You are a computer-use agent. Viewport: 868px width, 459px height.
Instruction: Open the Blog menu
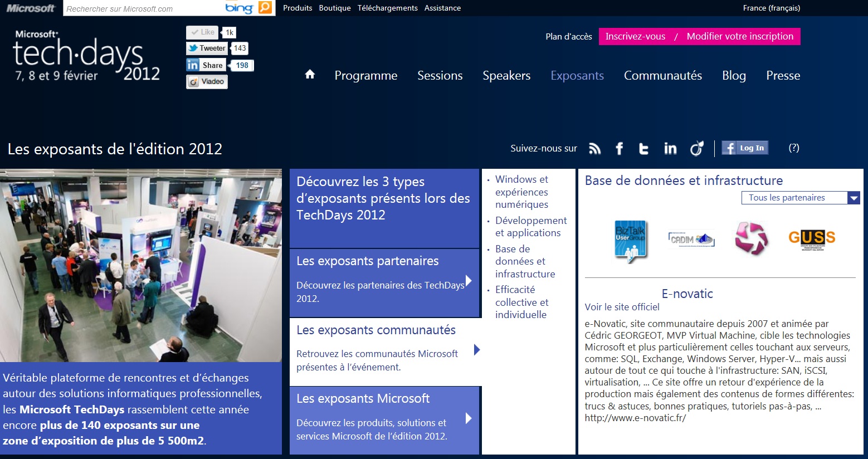(x=734, y=75)
